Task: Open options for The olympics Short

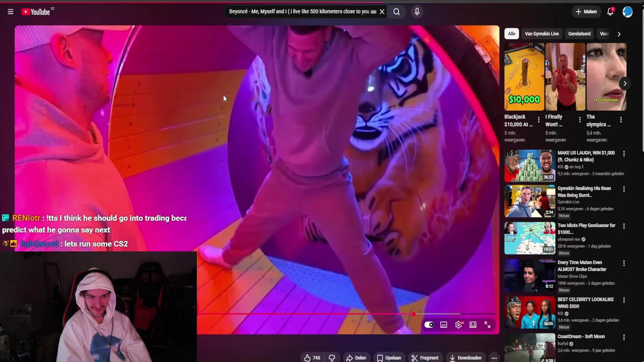Action: (621, 120)
